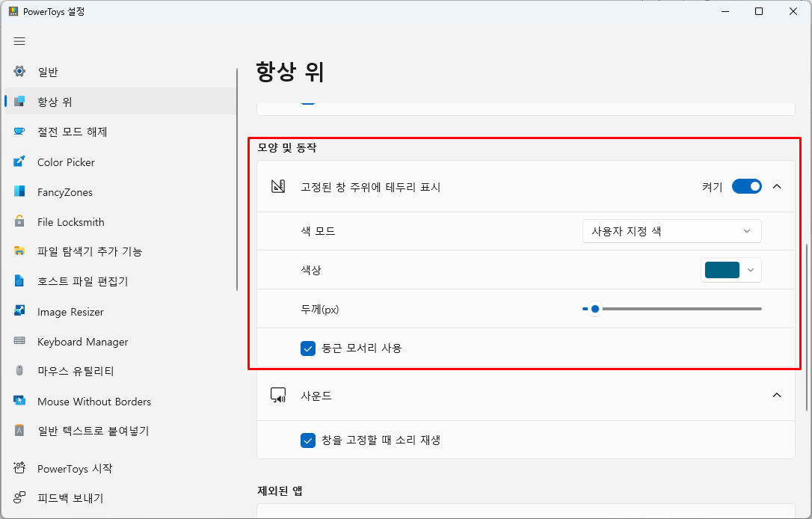This screenshot has height=519, width=812.
Task: Click the 제외된 앱 section header
Action: 280,491
